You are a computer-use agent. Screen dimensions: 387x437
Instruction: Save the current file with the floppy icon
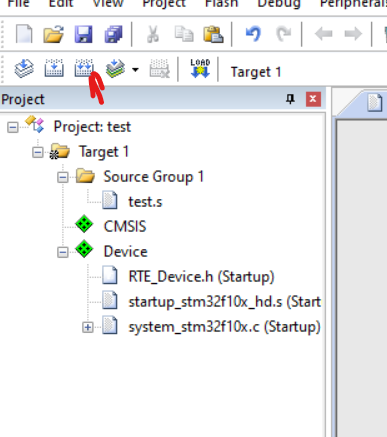click(83, 34)
